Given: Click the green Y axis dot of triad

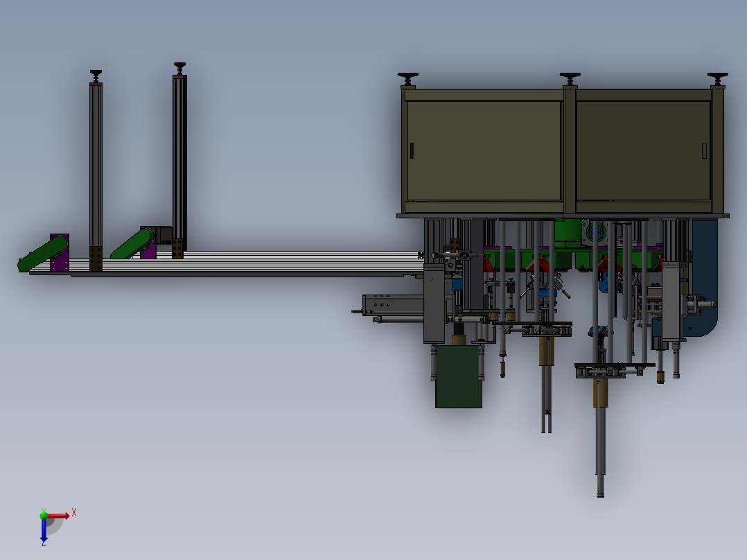Looking at the screenshot, I should [44, 515].
